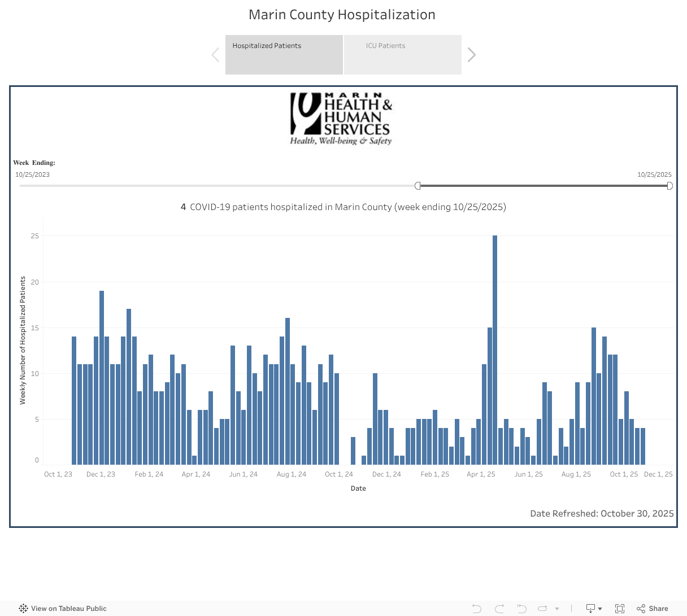The width and height of the screenshot is (687, 616).
Task: Open the Download menu icon
Action: (593, 609)
